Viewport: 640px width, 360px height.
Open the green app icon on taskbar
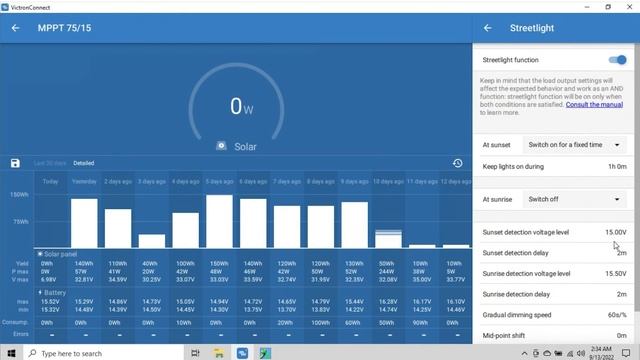coord(265,353)
